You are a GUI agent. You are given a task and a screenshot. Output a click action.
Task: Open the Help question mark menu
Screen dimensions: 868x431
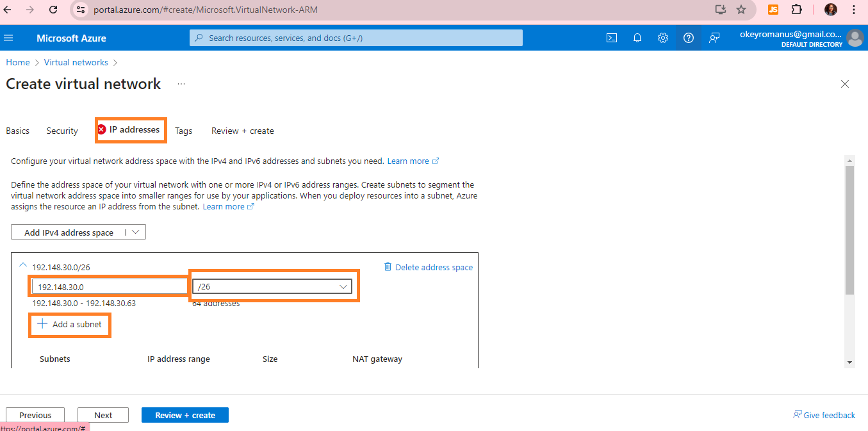689,38
